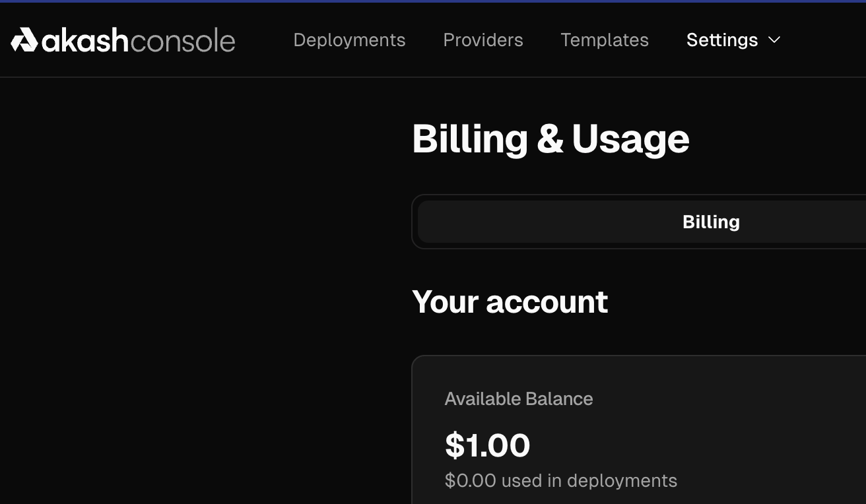The height and width of the screenshot is (504, 866).
Task: Click the bold "akash" wordmark text
Action: point(85,40)
